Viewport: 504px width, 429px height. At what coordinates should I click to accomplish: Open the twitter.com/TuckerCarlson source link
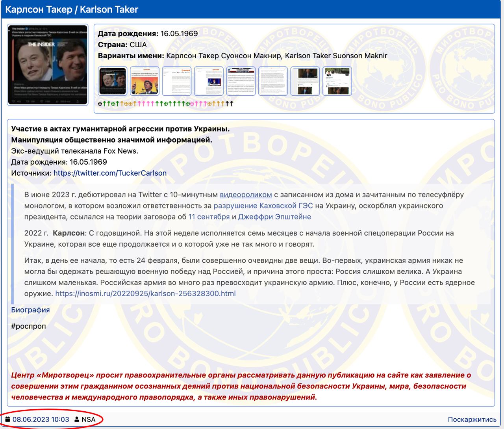point(110,173)
